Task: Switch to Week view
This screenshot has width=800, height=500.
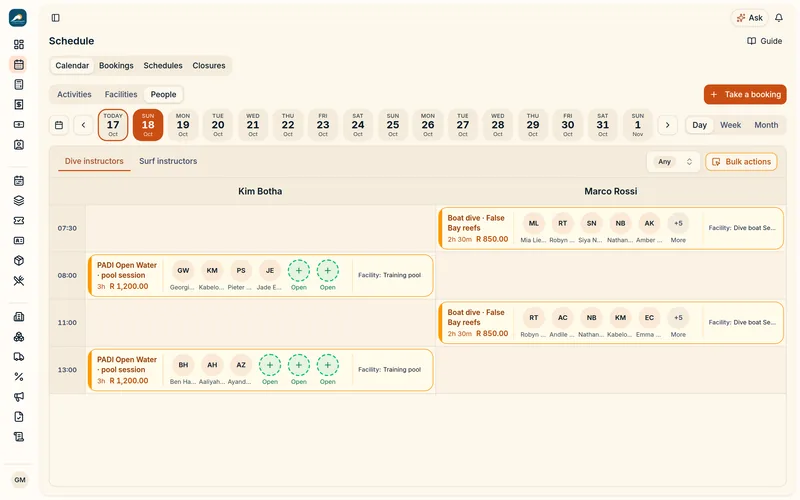Action: pyautogui.click(x=731, y=125)
